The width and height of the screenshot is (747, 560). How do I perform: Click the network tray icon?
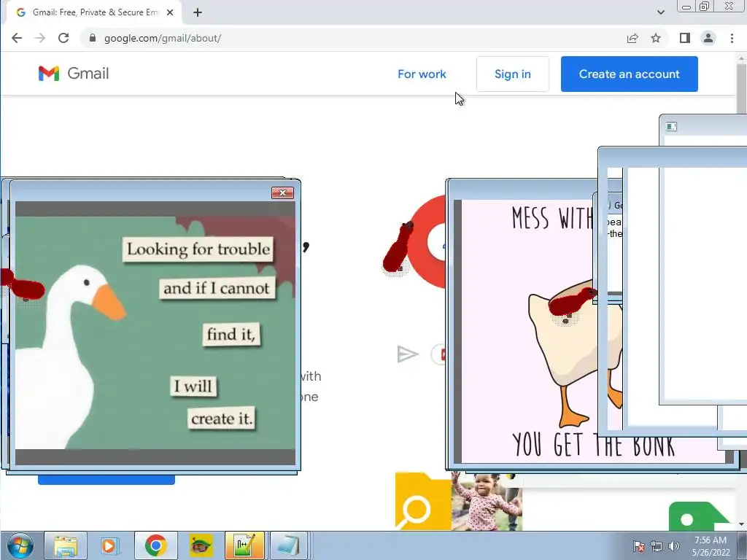657,546
